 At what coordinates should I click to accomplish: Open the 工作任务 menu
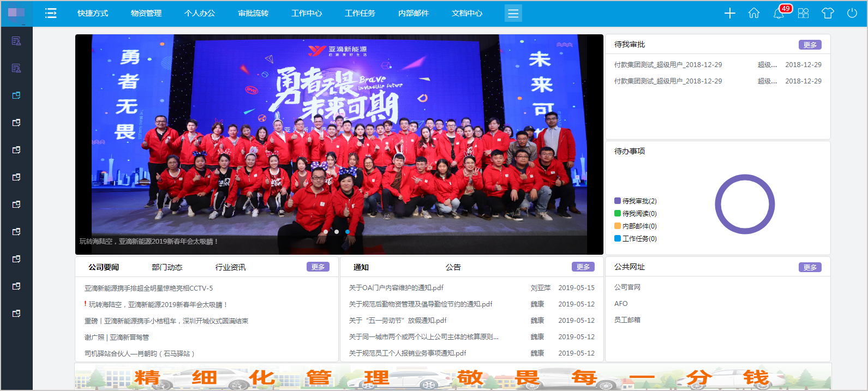click(360, 13)
